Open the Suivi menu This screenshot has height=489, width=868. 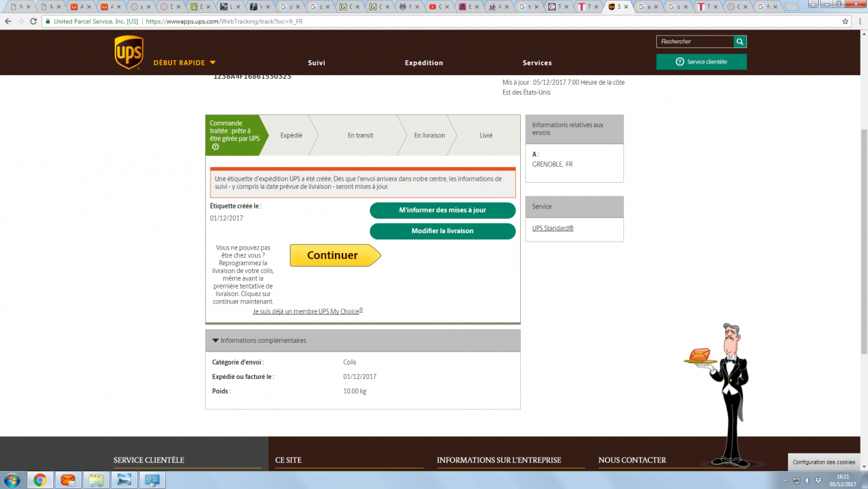click(316, 63)
